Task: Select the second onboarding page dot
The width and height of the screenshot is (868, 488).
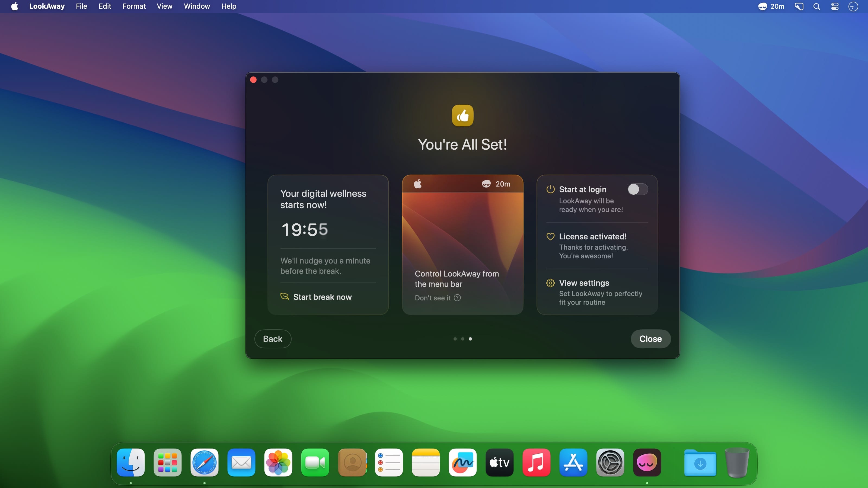Action: [x=463, y=339]
